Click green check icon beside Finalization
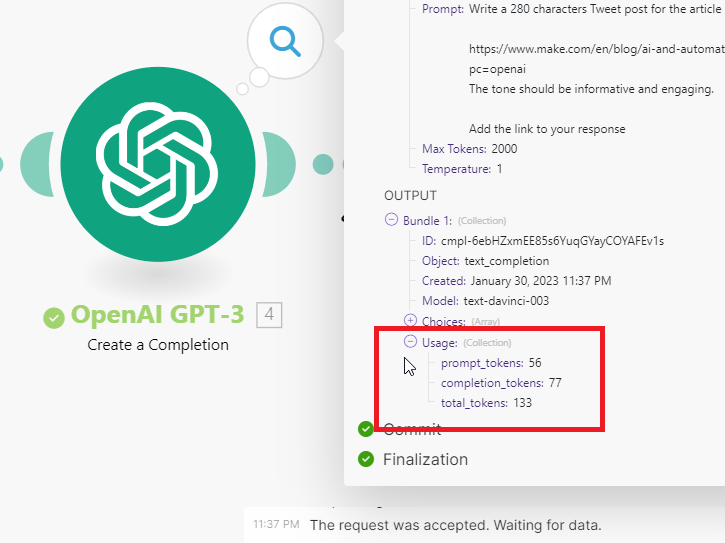This screenshot has width=725, height=543. [x=366, y=459]
